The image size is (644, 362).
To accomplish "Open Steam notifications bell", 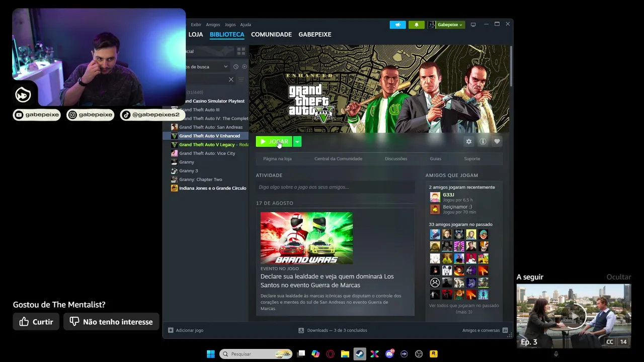I will pyautogui.click(x=416, y=25).
